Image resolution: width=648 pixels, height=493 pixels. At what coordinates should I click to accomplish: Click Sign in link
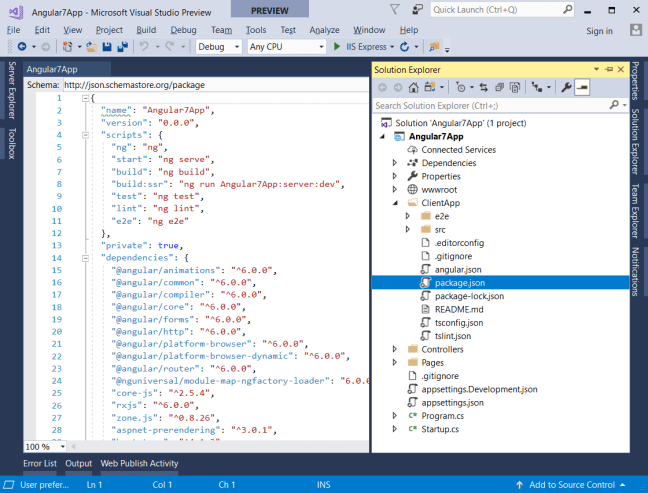[599, 31]
